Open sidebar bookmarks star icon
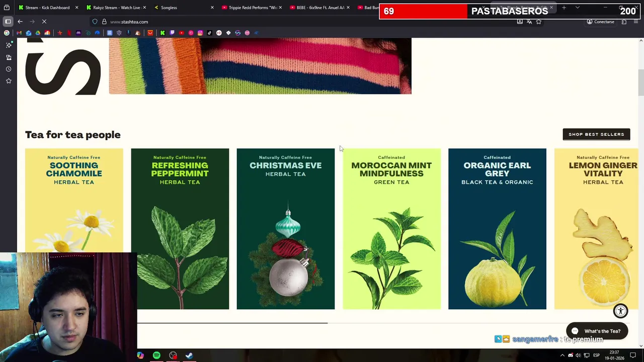644x362 pixels. coord(9,81)
